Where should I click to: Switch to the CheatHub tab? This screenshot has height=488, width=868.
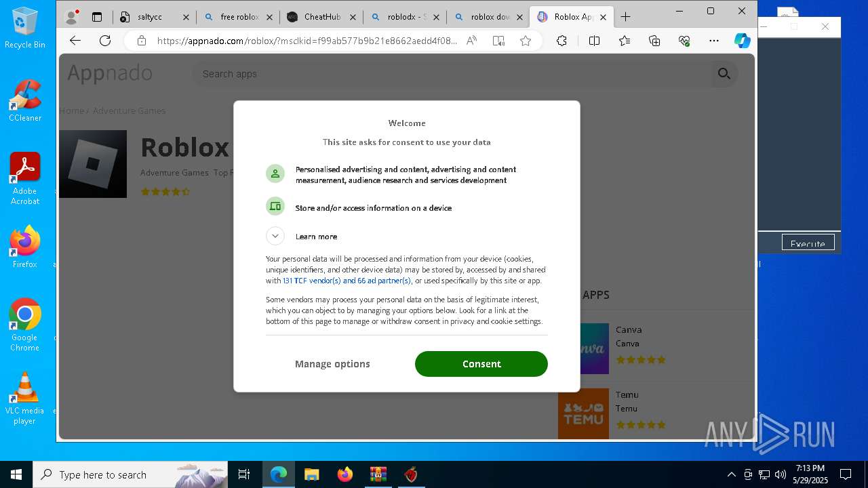[x=321, y=17]
